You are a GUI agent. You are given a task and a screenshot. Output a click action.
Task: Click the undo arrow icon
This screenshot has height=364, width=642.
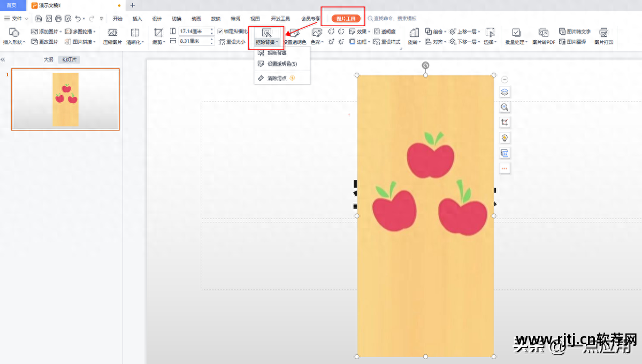click(78, 19)
